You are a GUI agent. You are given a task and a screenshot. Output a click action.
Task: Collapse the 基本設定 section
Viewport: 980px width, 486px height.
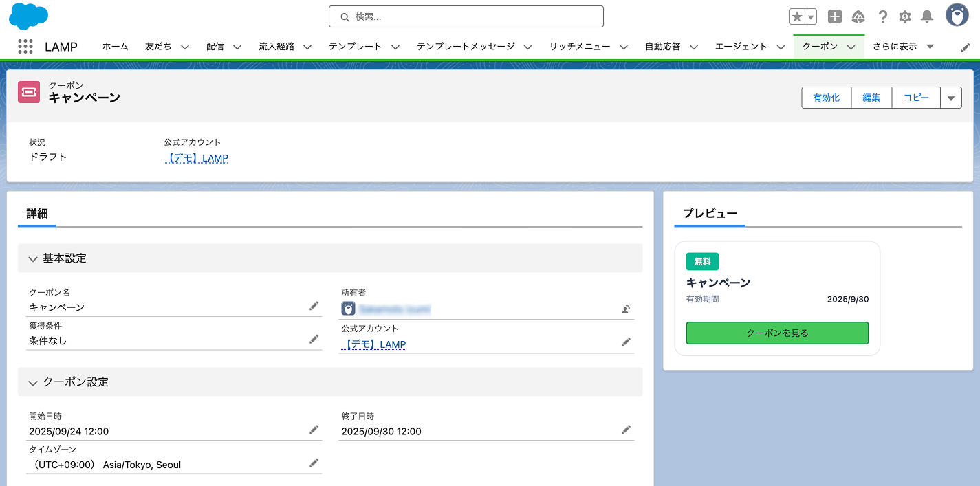pyautogui.click(x=33, y=259)
